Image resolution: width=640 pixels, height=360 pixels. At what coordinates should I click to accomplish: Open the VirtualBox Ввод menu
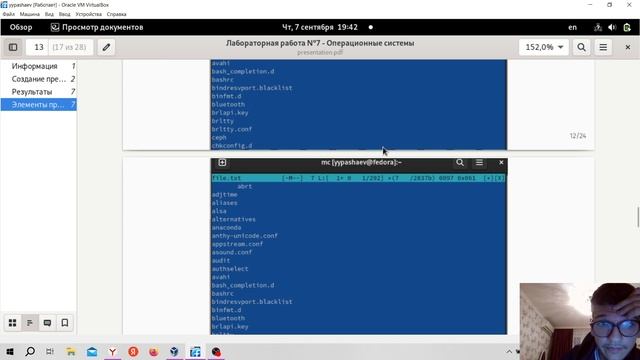[64, 14]
